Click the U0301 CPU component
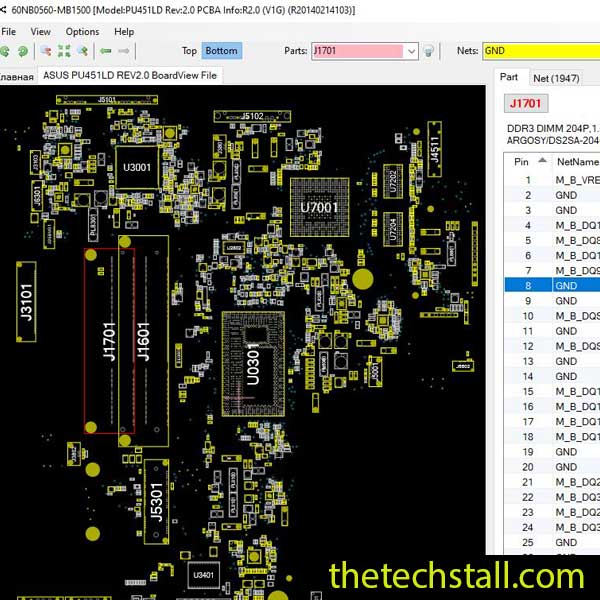600x600 pixels. pos(253,364)
